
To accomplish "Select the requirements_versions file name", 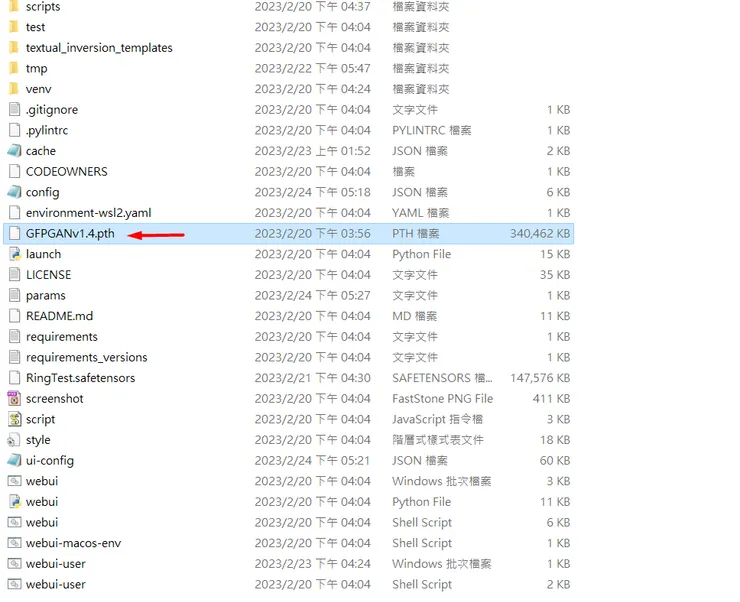I will tap(86, 357).
